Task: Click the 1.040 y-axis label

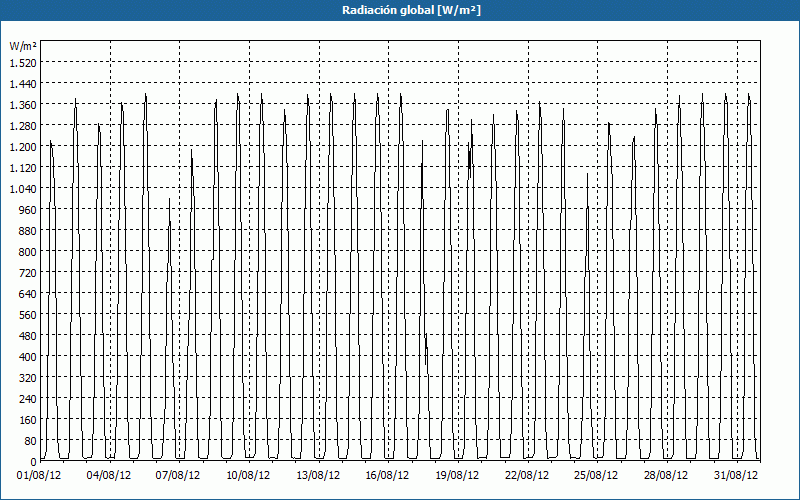Action: pos(23,189)
